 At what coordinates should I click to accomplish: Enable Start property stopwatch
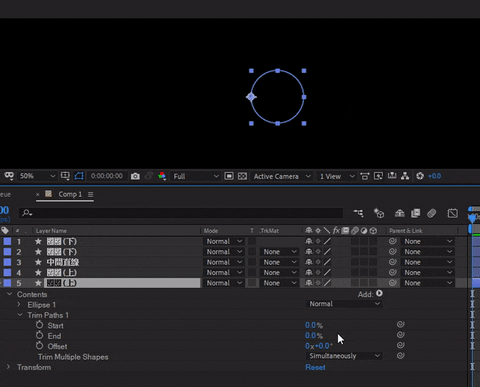(x=40, y=325)
